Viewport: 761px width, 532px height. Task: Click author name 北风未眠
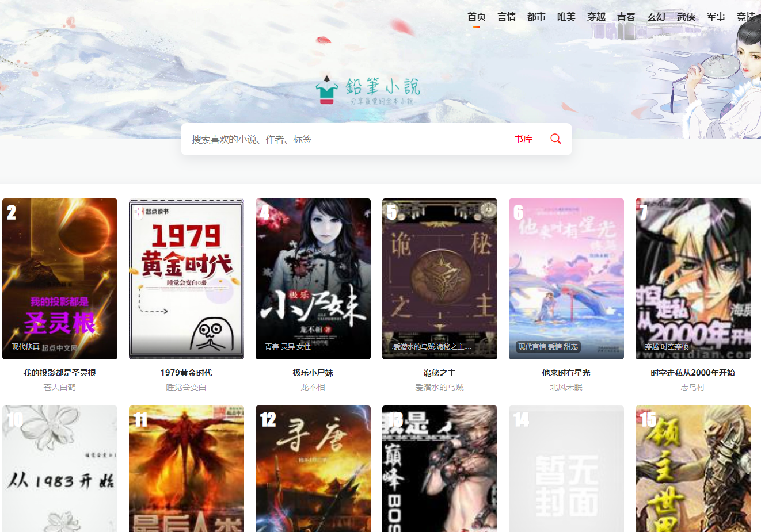tap(566, 387)
